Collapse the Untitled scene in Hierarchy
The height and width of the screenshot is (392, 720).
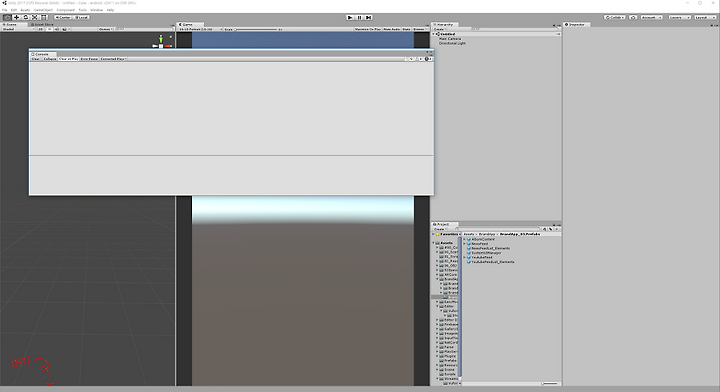pyautogui.click(x=433, y=34)
